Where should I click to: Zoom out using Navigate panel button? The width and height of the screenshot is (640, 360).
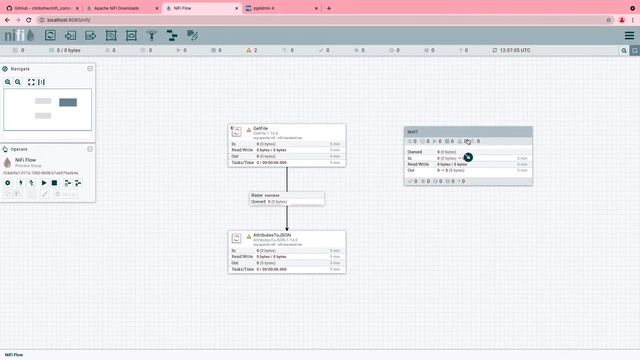point(18,82)
